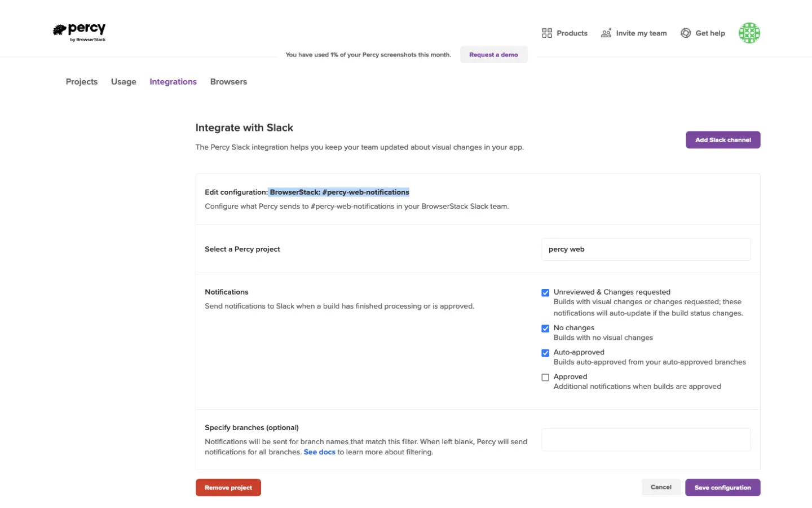This screenshot has height=508, width=812.
Task: Open the See docs link
Action: coord(319,452)
